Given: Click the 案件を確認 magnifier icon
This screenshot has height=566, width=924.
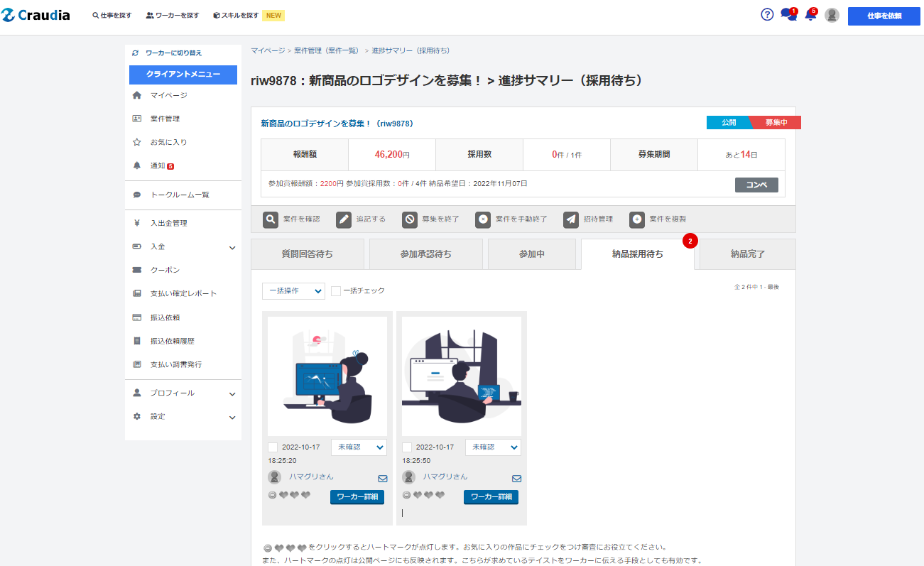Looking at the screenshot, I should 271,219.
